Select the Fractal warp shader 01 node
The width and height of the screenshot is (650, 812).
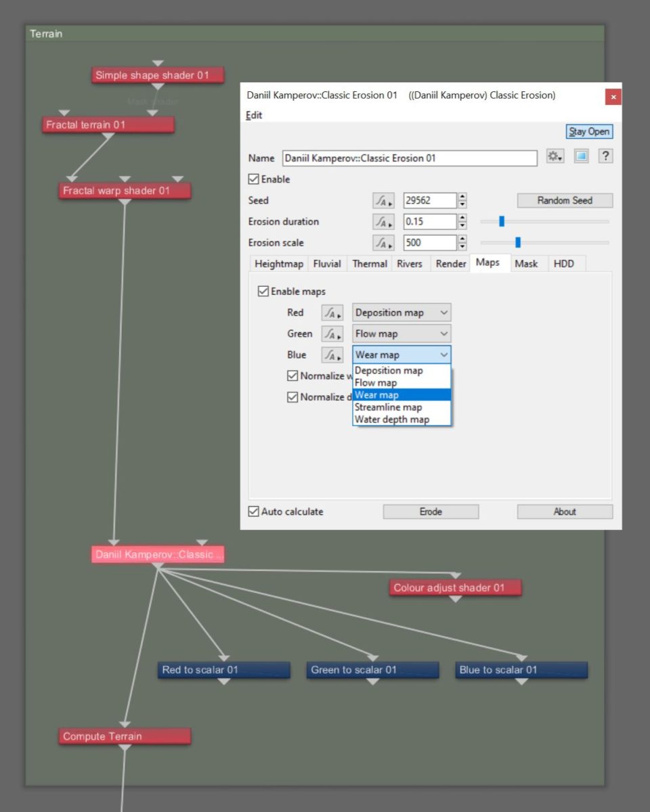pos(125,191)
